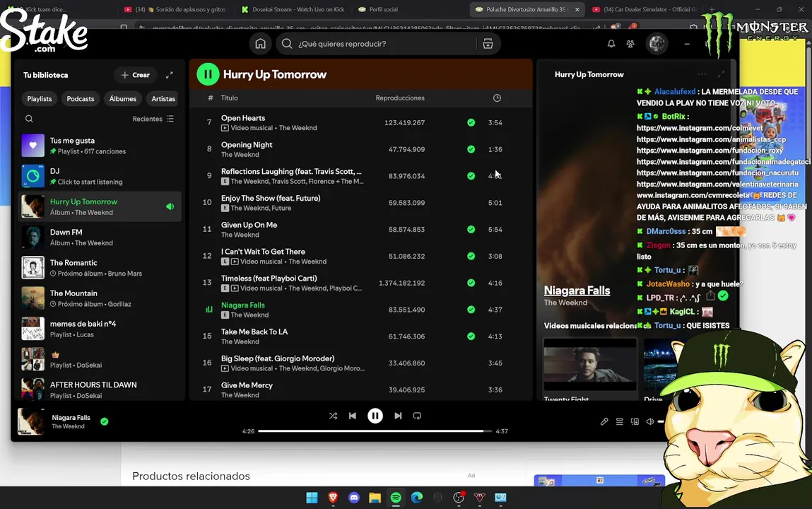Toggle saved checkmark for Timeless
The width and height of the screenshot is (812, 509).
[x=471, y=283]
